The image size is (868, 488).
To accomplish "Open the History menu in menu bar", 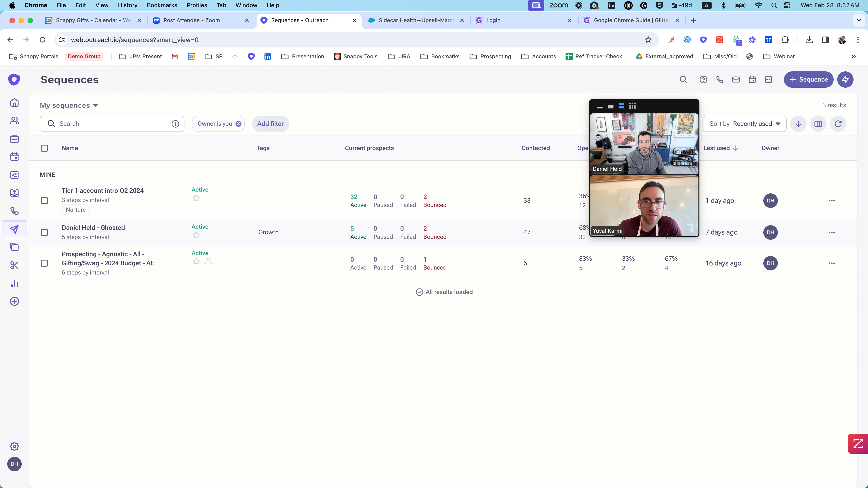I will coord(127,5).
